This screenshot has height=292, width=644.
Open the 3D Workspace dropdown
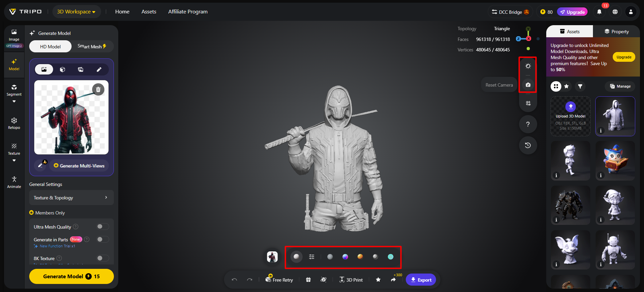tap(76, 12)
